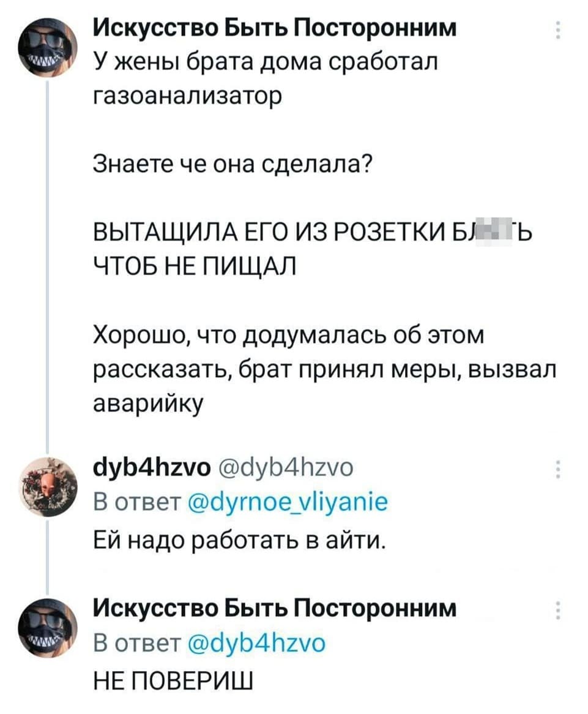Image resolution: width=588 pixels, height=714 pixels.
Task: Open the more-options dots on the gas analyzer tweet
Action: [557, 30]
